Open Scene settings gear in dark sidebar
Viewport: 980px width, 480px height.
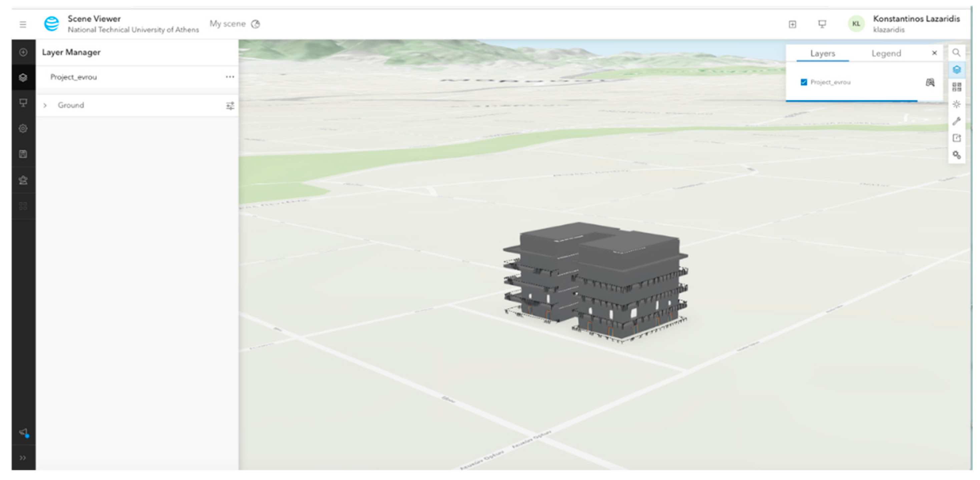23,129
